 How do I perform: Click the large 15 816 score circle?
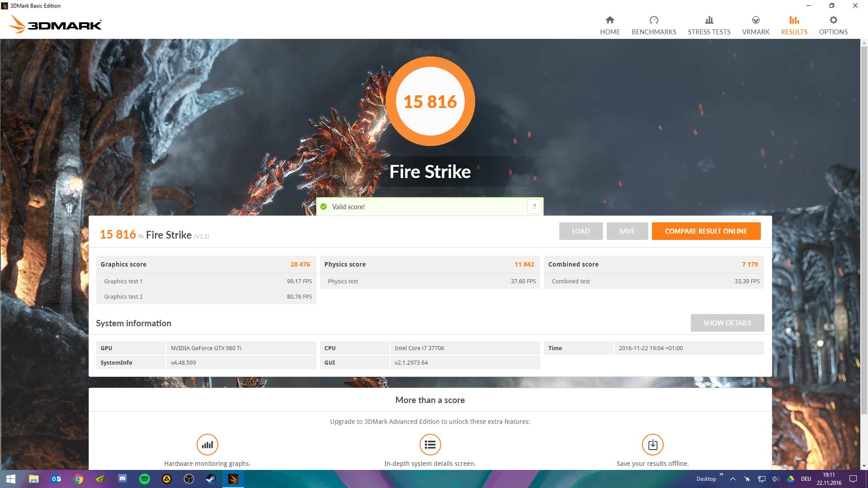pyautogui.click(x=430, y=101)
